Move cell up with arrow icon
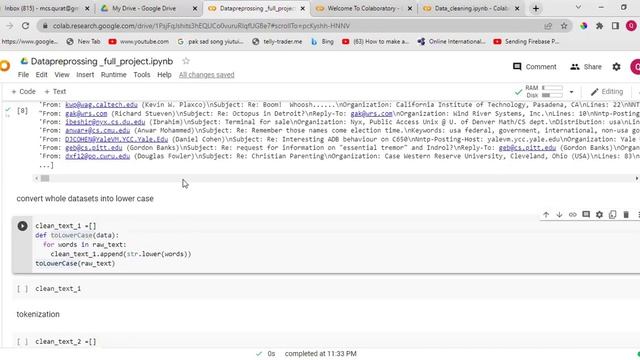This screenshot has height=360, width=640. (x=546, y=215)
